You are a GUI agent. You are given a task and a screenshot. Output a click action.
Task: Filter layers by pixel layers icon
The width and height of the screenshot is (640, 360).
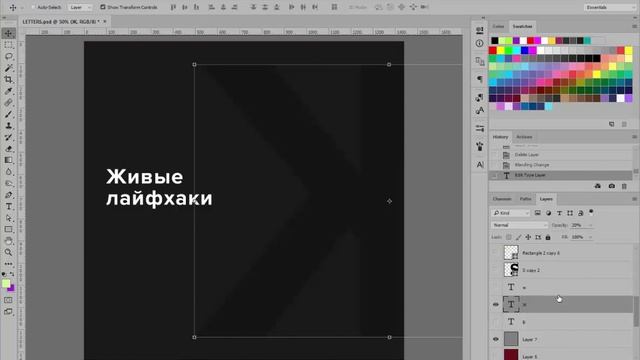coord(538,213)
